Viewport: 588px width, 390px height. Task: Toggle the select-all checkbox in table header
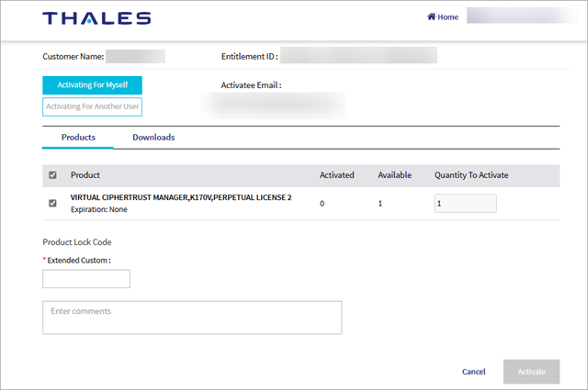52,175
